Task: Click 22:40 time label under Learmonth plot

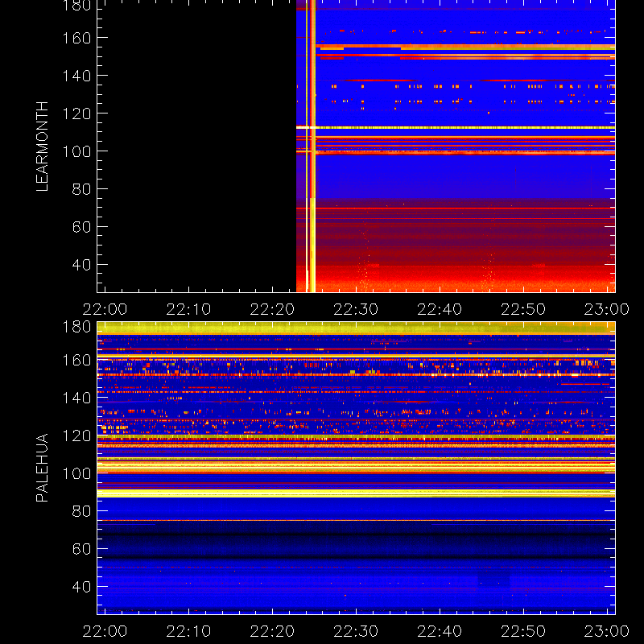Action: (x=440, y=309)
